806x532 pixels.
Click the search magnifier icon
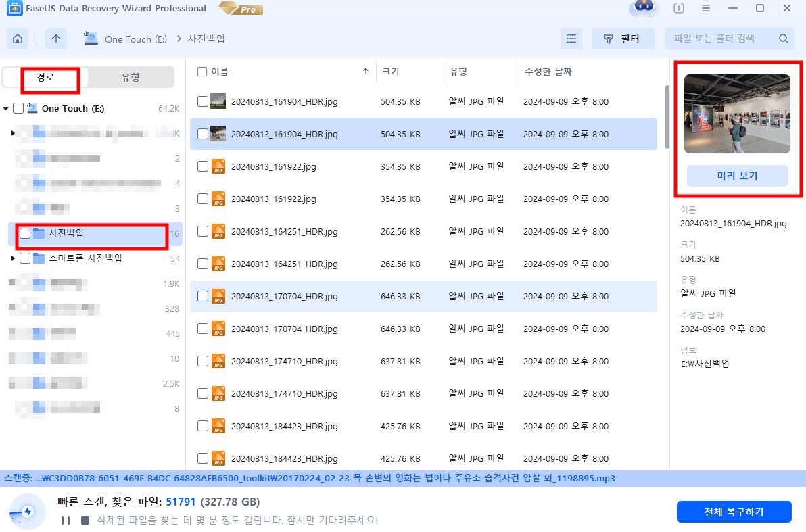(x=783, y=39)
